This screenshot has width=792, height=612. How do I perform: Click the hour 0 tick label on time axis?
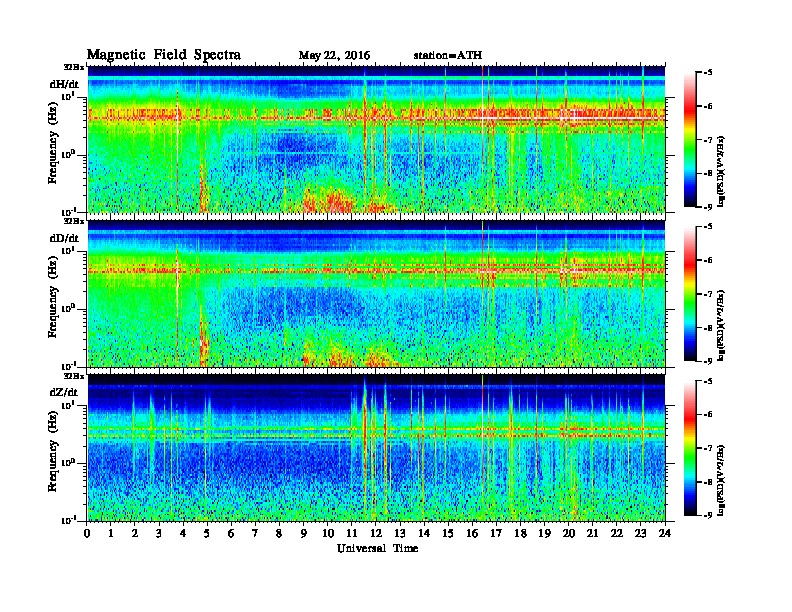(x=87, y=533)
